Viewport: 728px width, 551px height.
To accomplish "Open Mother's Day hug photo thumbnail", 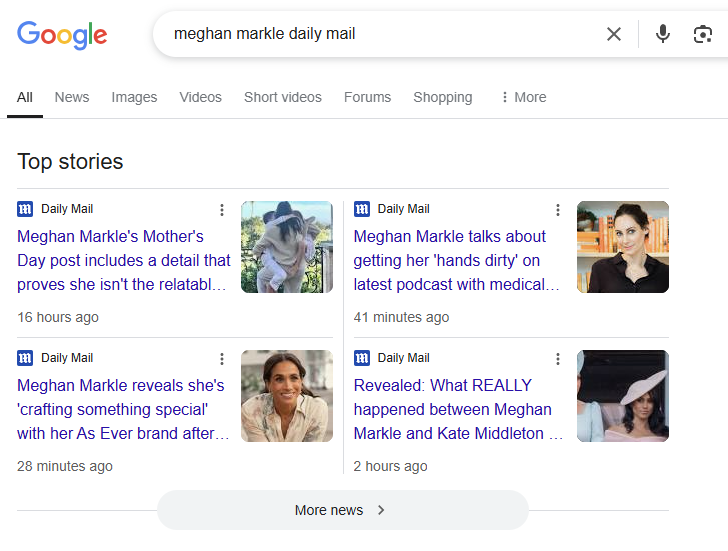I will point(287,247).
